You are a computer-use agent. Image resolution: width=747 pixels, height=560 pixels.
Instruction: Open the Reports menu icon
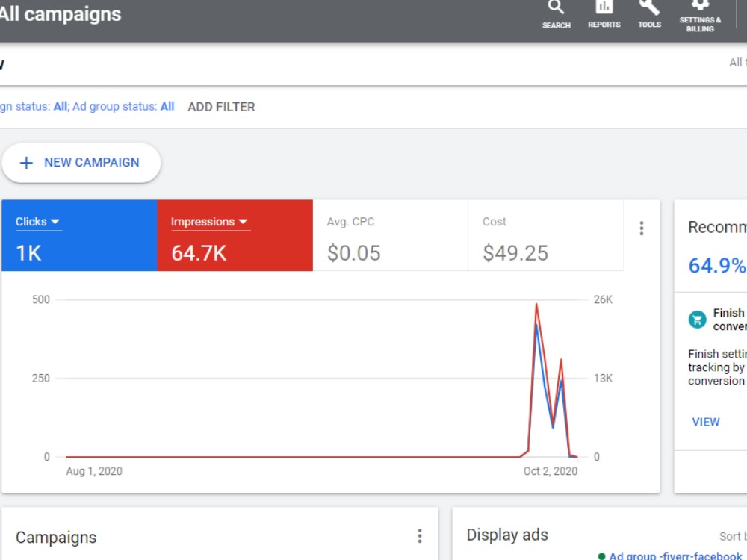[604, 13]
